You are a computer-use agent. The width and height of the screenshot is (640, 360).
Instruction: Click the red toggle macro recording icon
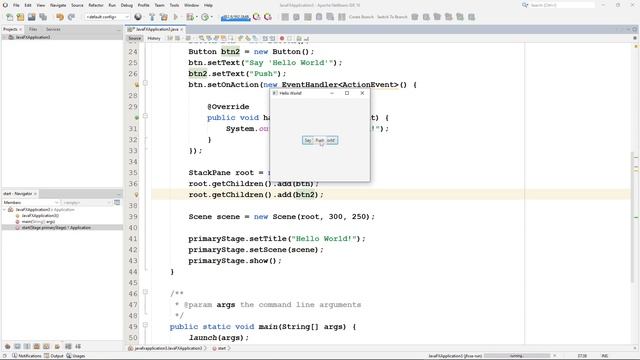282,38
